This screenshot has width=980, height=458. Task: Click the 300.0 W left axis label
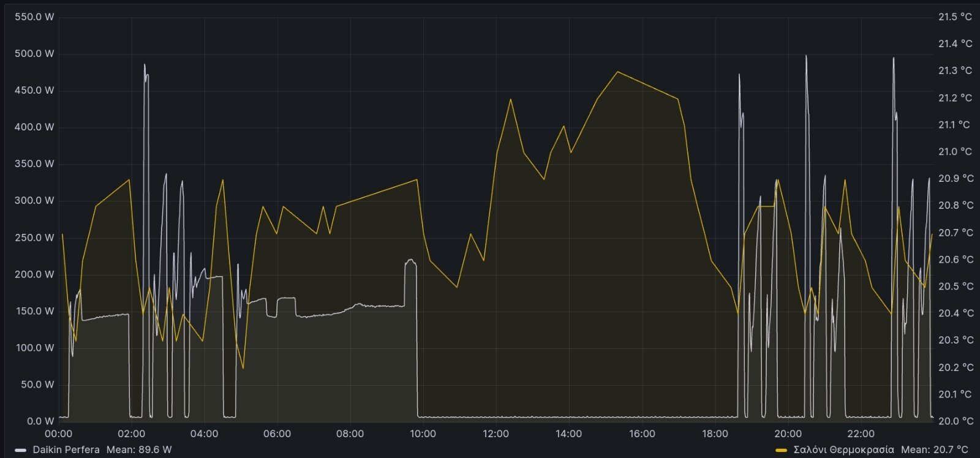click(34, 200)
